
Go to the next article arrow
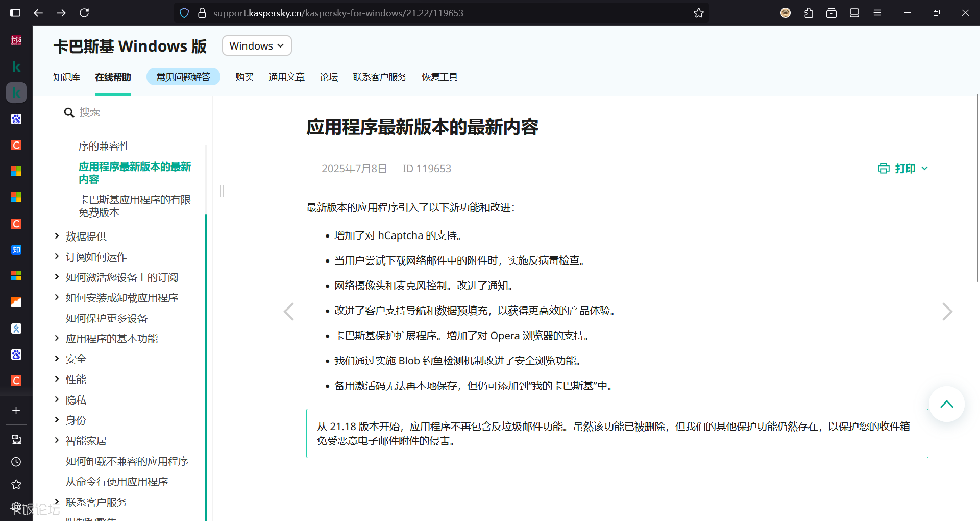click(947, 312)
